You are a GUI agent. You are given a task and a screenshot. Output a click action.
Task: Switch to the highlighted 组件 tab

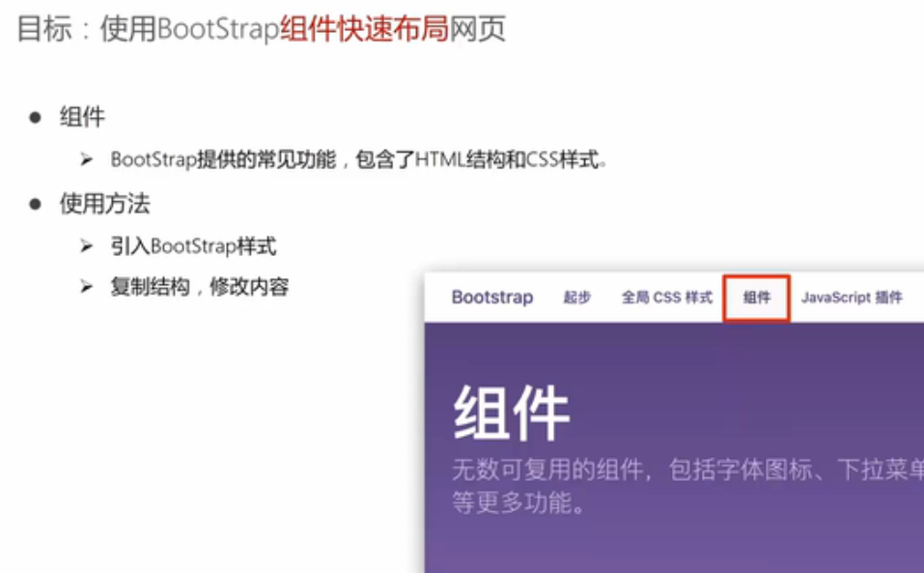click(x=757, y=298)
